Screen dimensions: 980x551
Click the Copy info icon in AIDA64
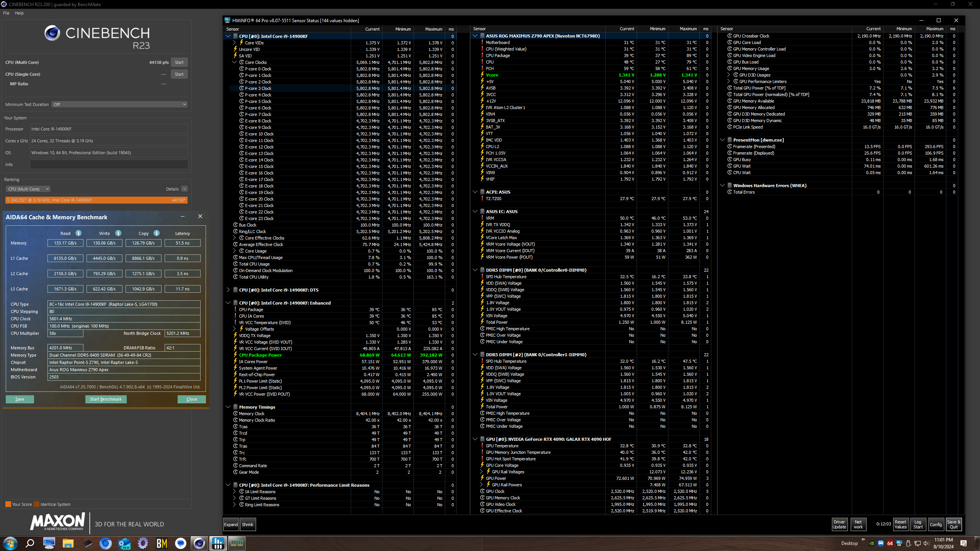(157, 233)
